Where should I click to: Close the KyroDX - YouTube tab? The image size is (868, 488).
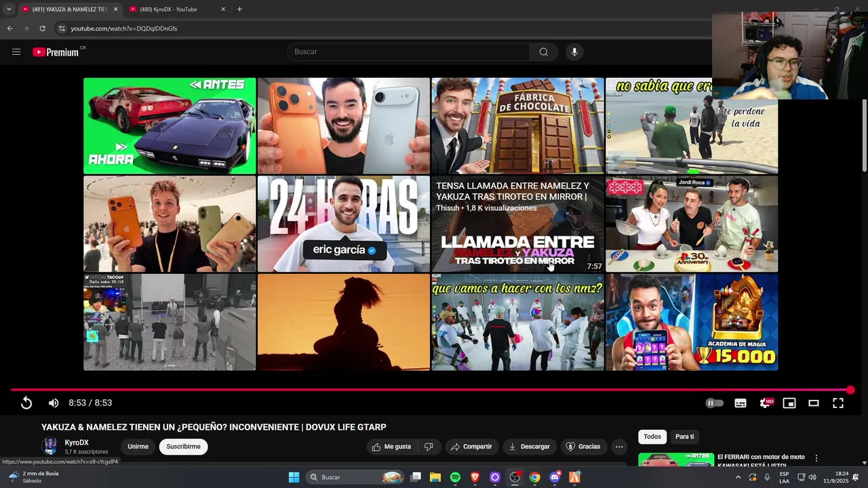point(223,9)
